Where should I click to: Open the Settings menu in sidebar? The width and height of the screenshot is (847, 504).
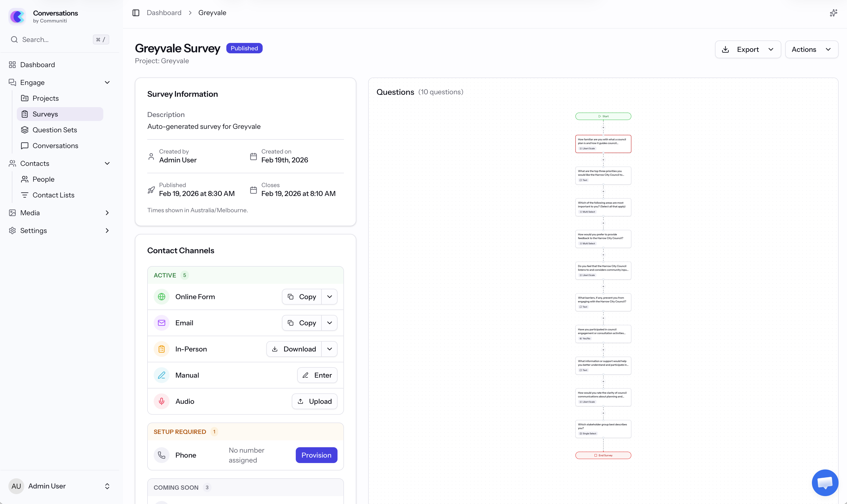point(33,230)
